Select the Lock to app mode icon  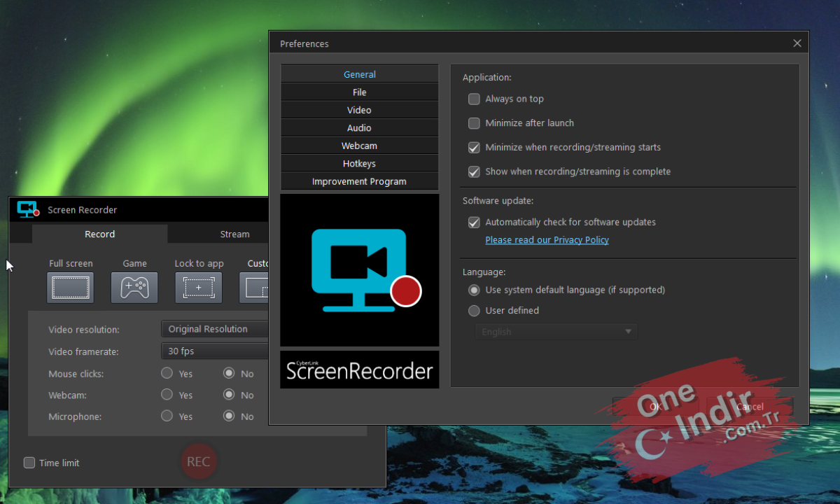(199, 288)
